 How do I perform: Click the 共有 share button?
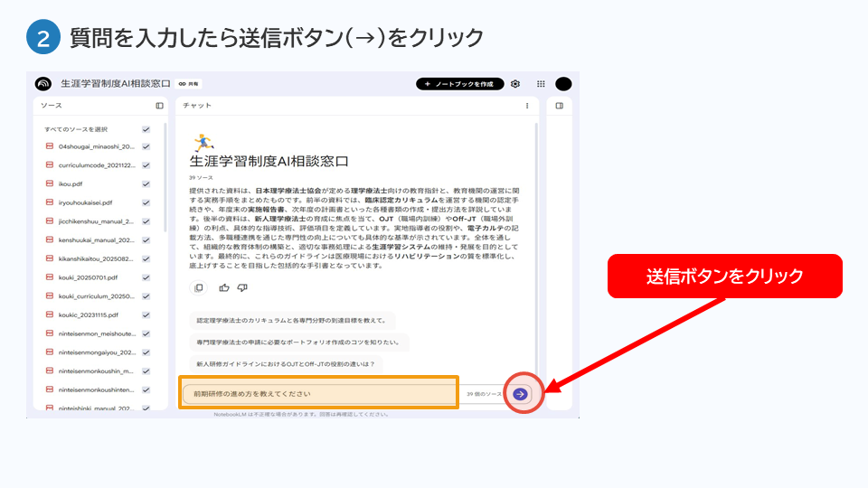pos(189,84)
